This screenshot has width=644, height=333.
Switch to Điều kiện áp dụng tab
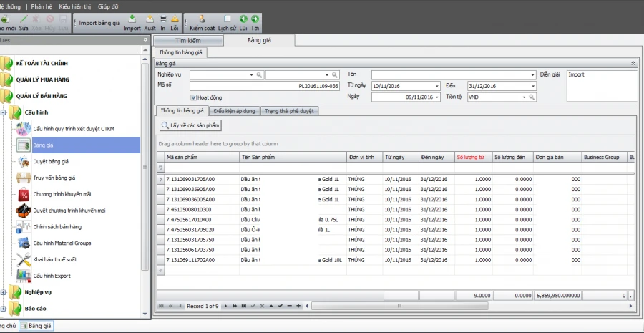pyautogui.click(x=235, y=111)
